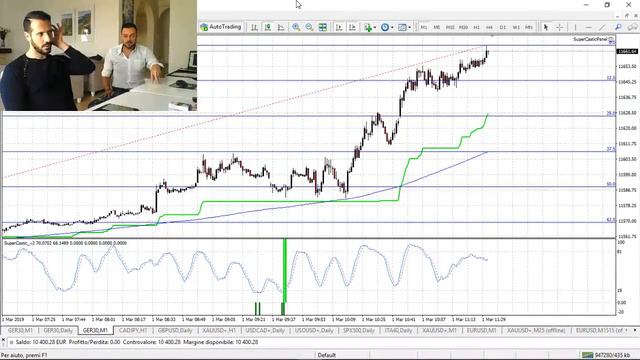640x360 pixels.
Task: Toggle chart auto scroll icon
Action: (x=339, y=27)
